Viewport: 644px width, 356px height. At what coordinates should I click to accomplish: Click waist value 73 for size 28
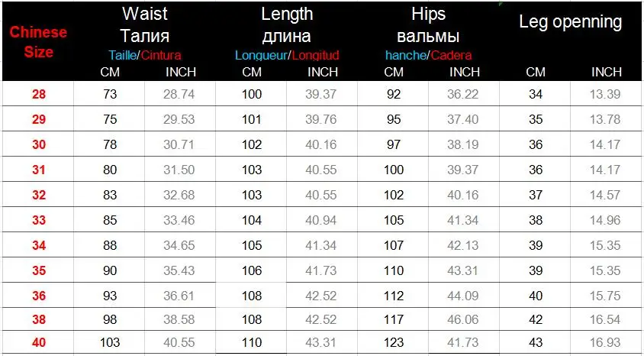110,94
